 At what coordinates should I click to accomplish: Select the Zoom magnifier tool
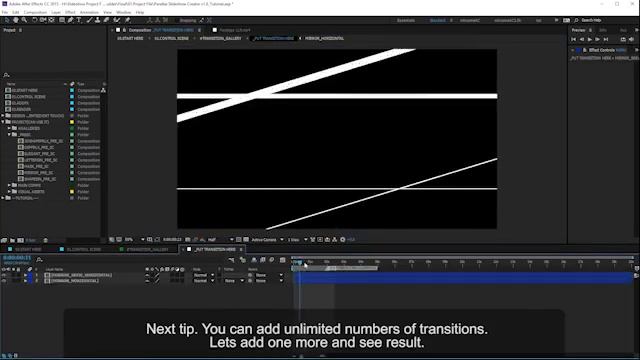point(24,20)
